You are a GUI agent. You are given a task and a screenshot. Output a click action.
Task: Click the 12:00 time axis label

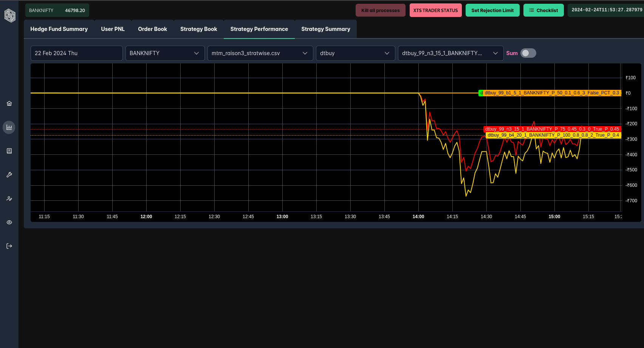pos(146,217)
